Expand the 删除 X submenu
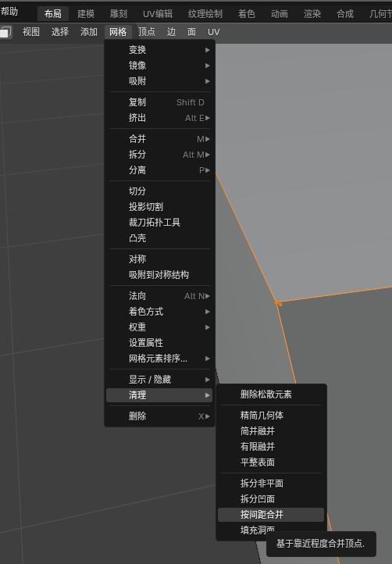 159,416
